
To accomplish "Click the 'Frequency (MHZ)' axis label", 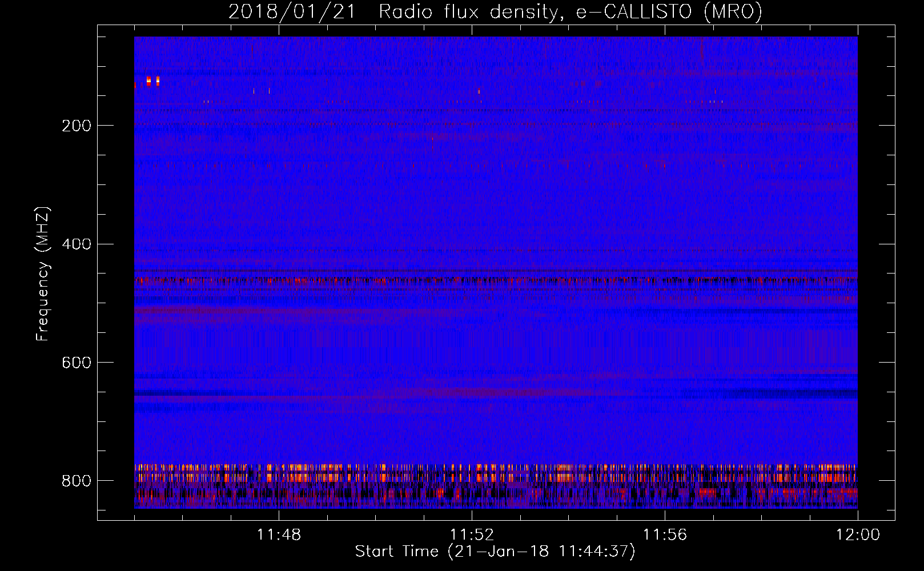I will [42, 274].
